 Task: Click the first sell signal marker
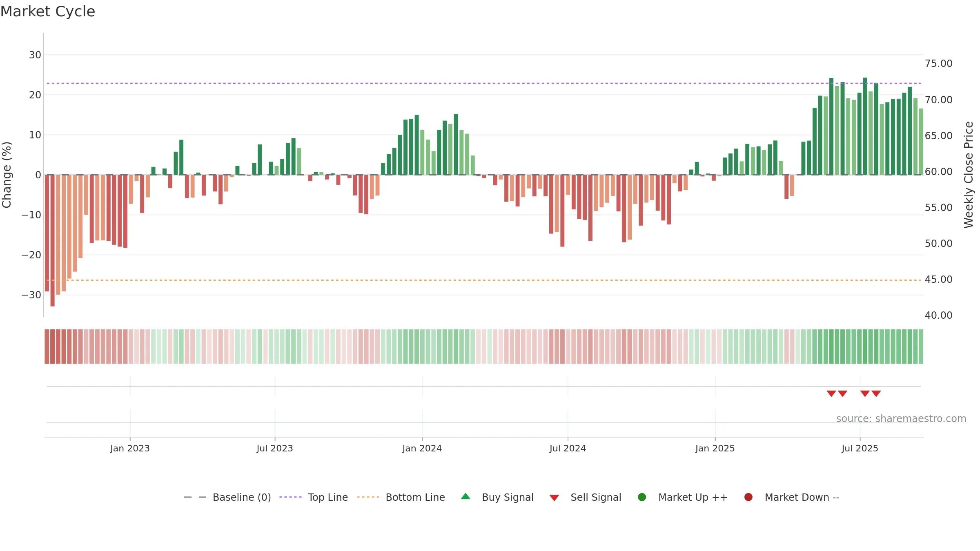click(831, 393)
